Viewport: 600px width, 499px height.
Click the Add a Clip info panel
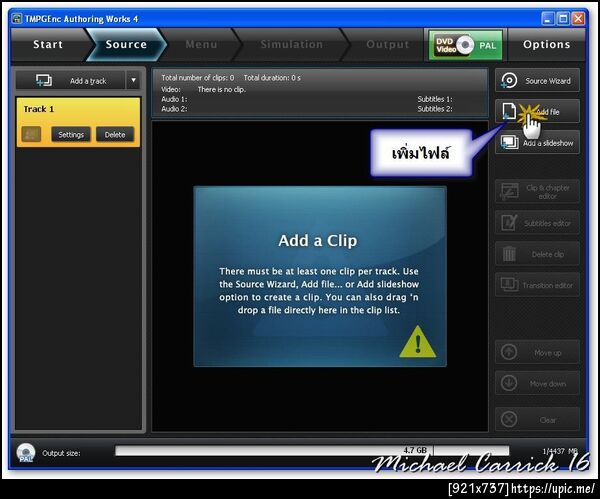pos(320,276)
